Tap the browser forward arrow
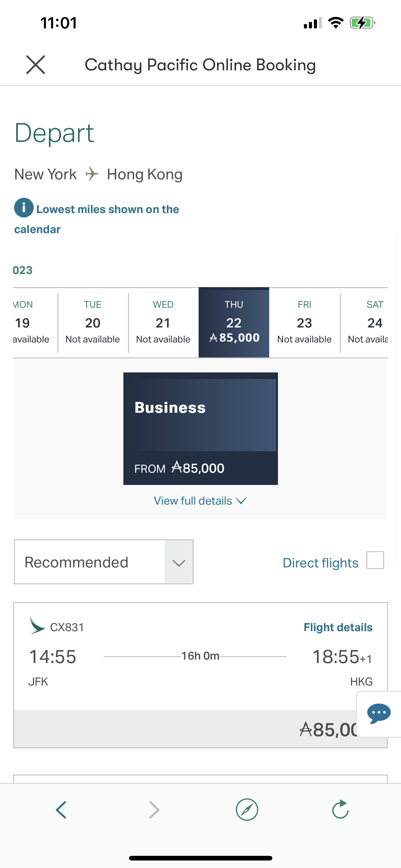 point(154,810)
